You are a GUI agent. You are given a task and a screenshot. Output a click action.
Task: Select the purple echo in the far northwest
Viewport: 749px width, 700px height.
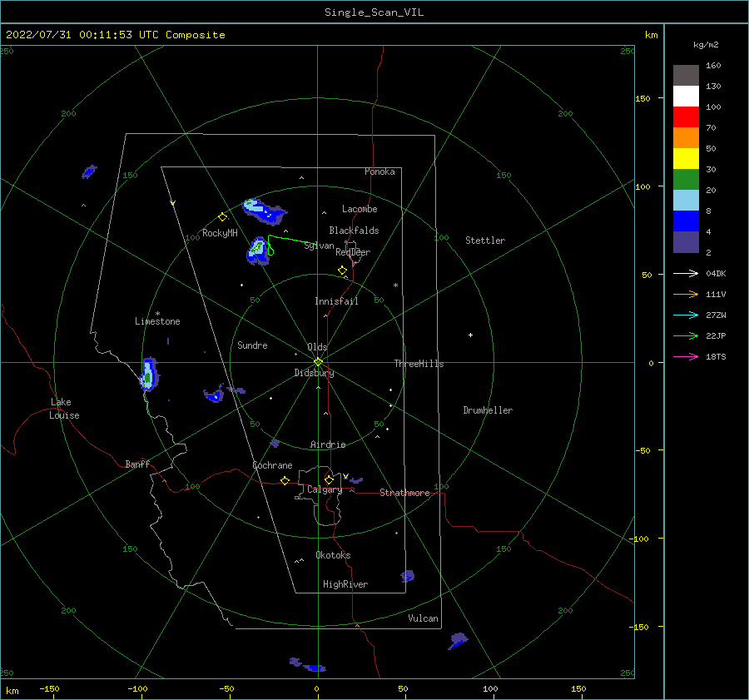[89, 171]
